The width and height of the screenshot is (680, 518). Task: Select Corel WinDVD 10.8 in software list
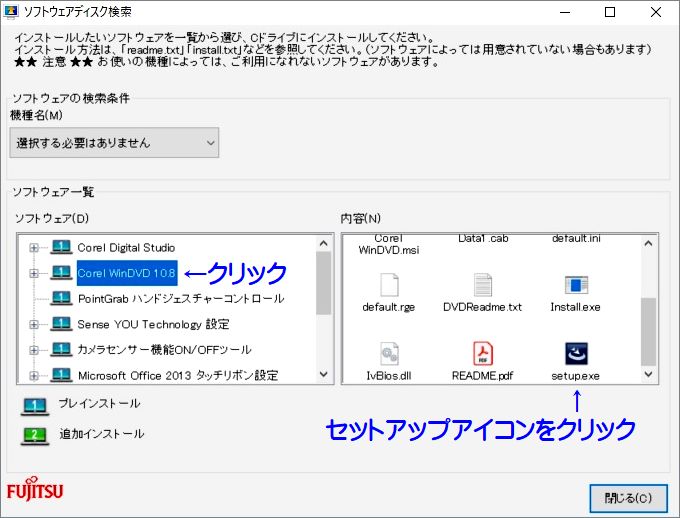(x=126, y=273)
